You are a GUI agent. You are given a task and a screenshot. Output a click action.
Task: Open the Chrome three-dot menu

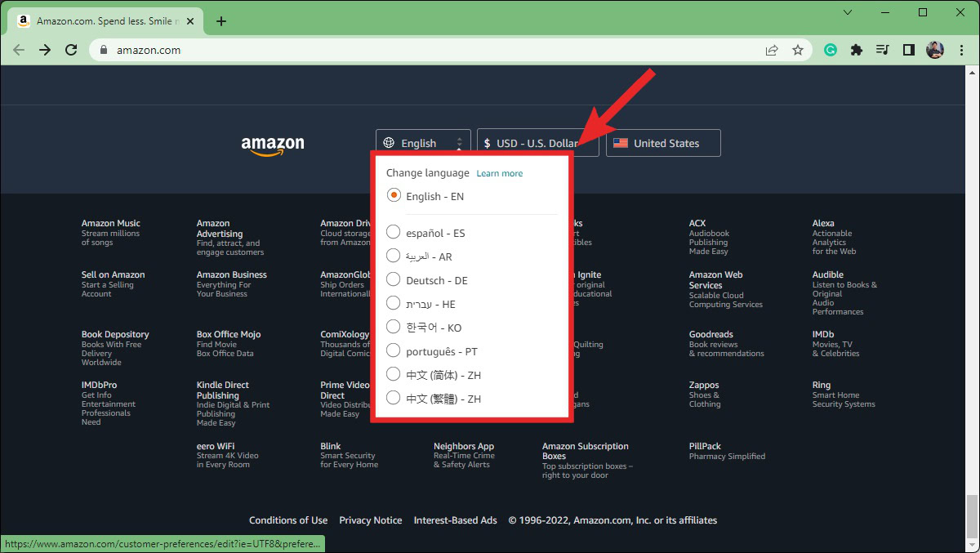click(961, 50)
